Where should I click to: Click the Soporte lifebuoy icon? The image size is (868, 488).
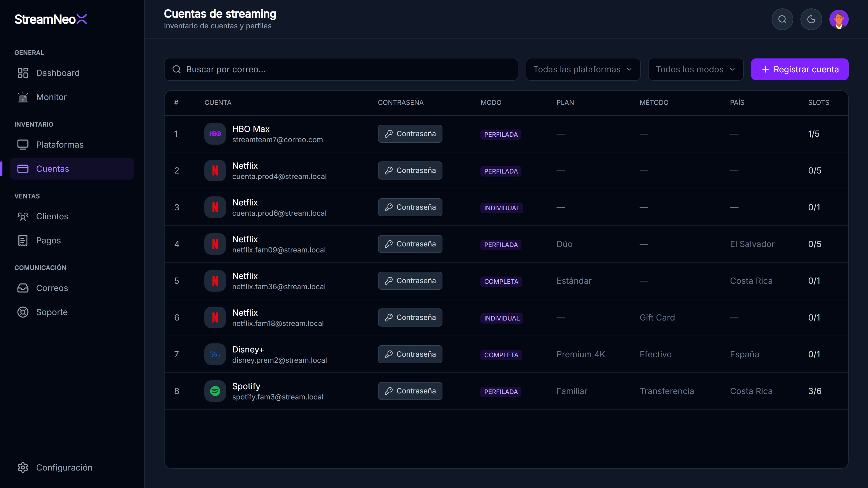[23, 312]
